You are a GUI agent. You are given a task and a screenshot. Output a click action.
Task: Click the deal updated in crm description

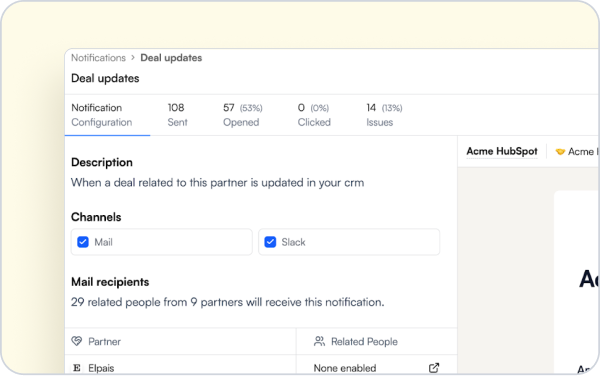tap(217, 183)
